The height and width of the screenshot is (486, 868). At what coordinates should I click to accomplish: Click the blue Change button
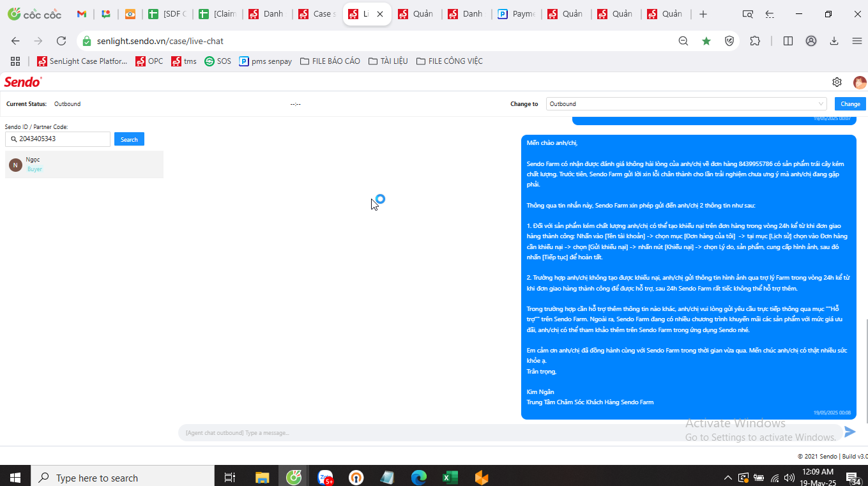pyautogui.click(x=850, y=103)
